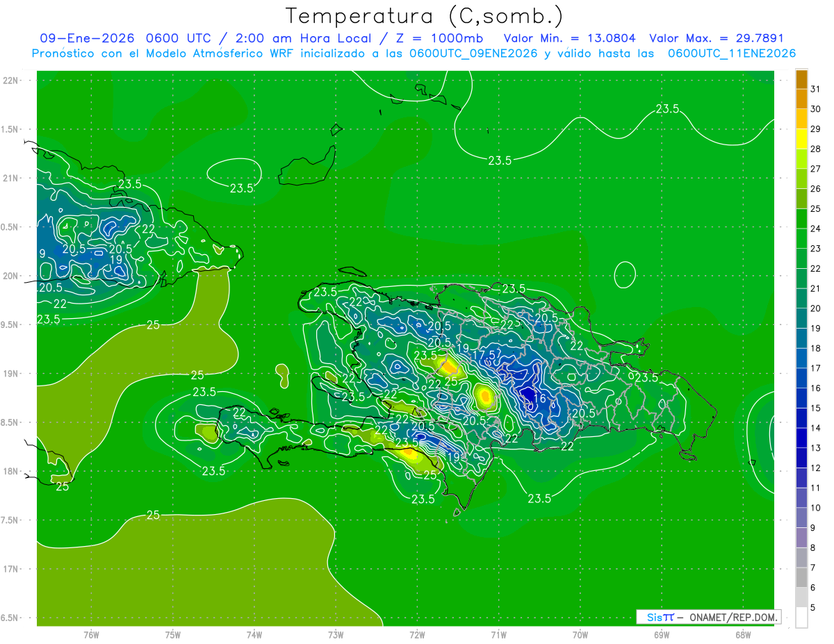Click the color bar label 10
The image size is (834, 644).
click(x=816, y=508)
